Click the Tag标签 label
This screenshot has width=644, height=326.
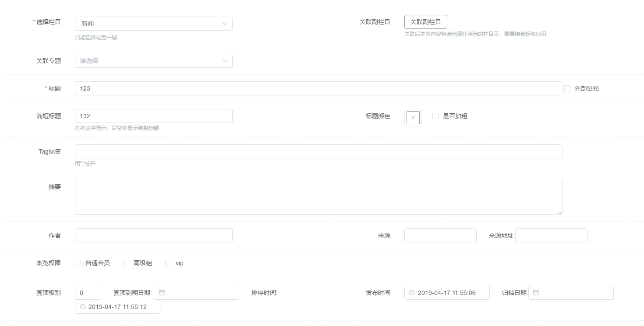[x=50, y=151]
